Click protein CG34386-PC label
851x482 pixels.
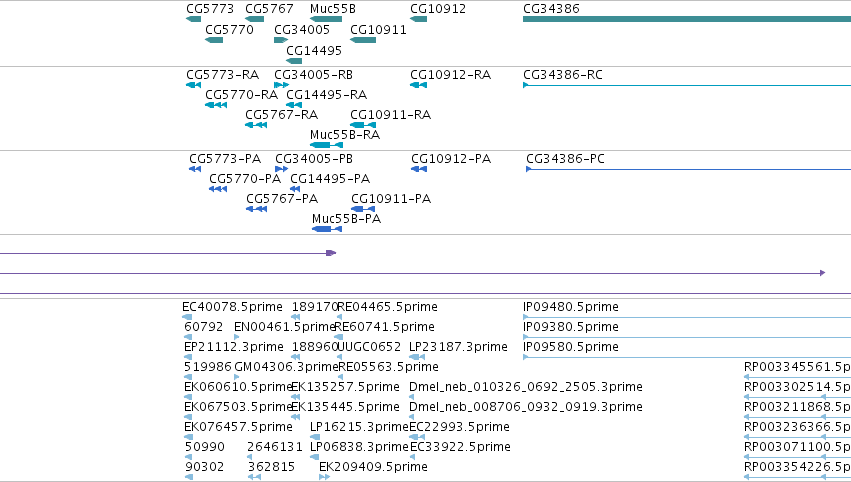(565, 159)
